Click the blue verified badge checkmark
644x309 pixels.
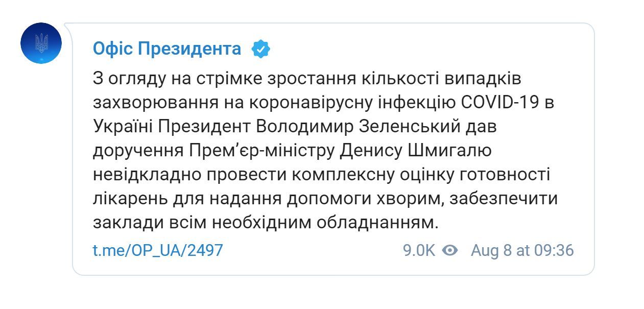pyautogui.click(x=260, y=49)
